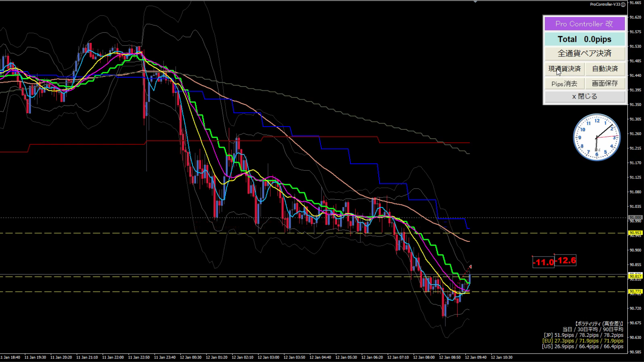Click the 90.585 price scale label

[x=635, y=352]
